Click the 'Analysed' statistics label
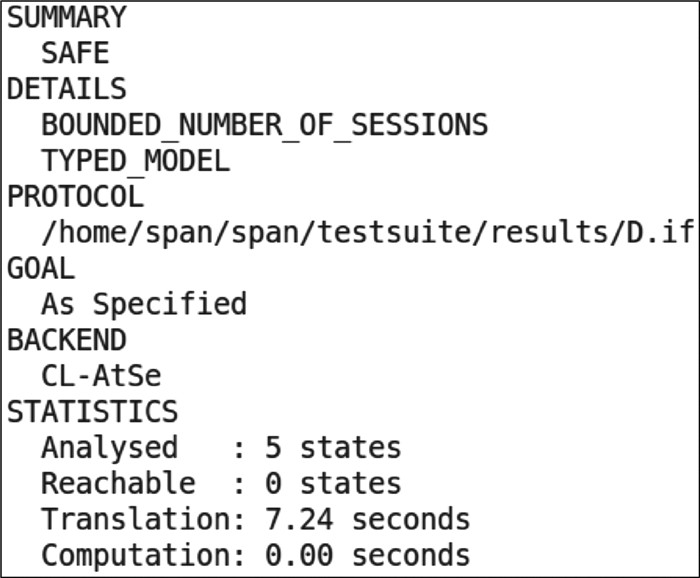The height and width of the screenshot is (578, 700). tap(109, 447)
